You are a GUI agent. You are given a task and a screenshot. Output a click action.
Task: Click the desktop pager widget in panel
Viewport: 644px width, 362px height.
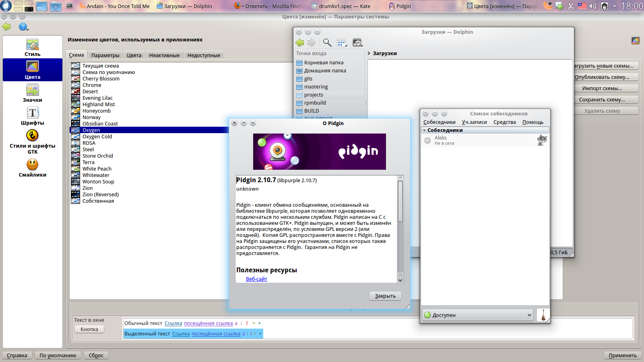[24, 6]
